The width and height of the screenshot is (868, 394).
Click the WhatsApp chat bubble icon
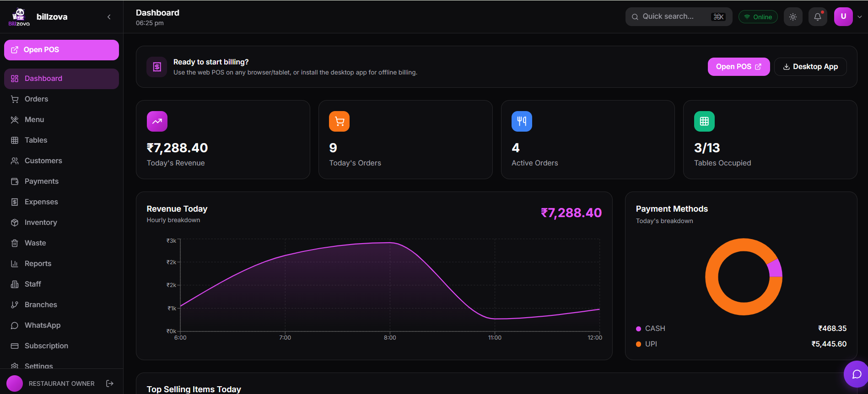click(15, 325)
